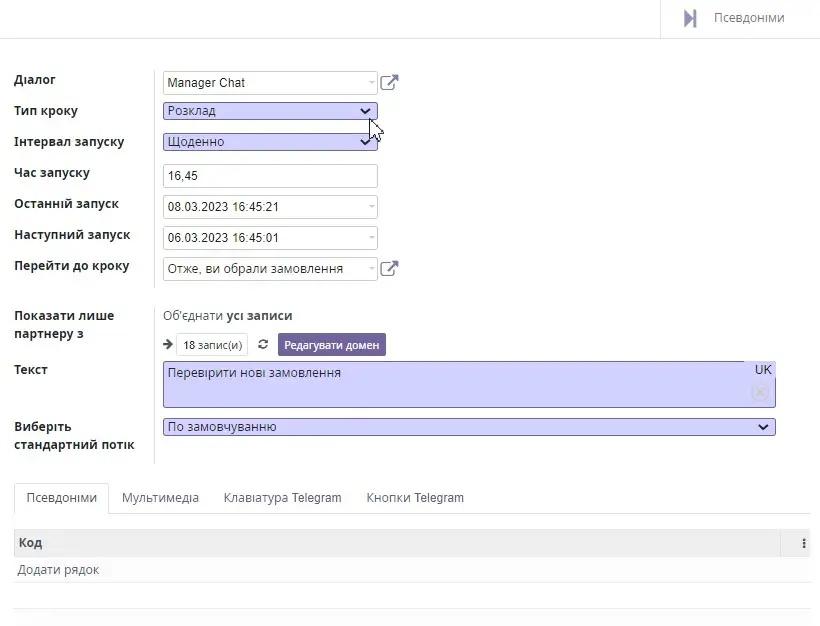Click the 18 запис(и) records button
This screenshot has height=626, width=820.
click(212, 345)
